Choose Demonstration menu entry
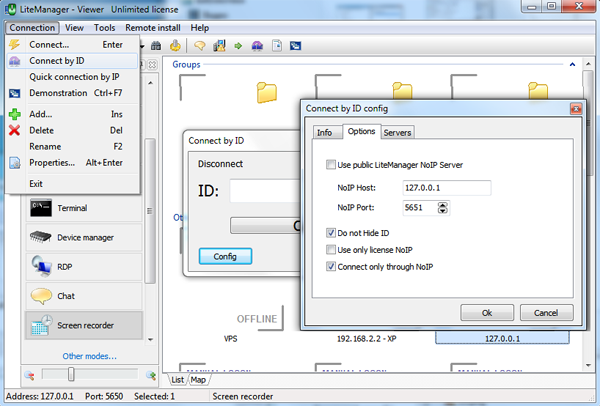This screenshot has height=406, width=600. (x=72, y=93)
